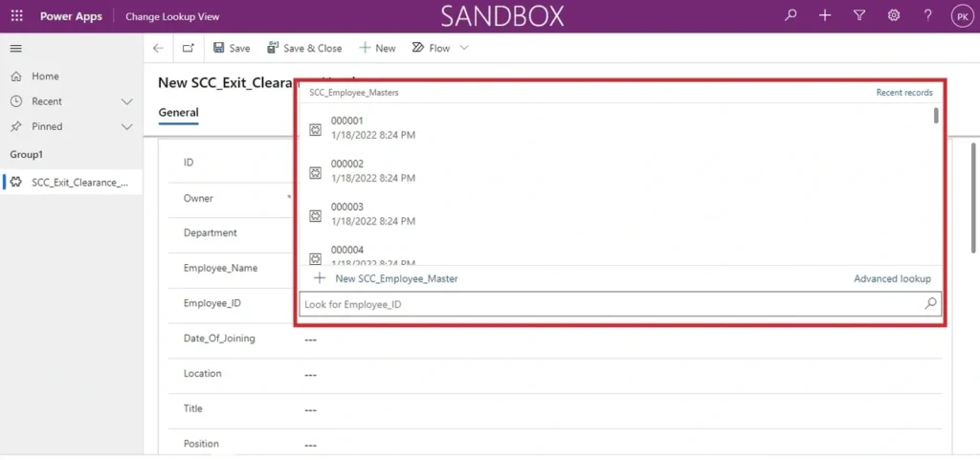Screen dimensions: 980x460
Task: Click the Position field value
Action: coord(311,445)
